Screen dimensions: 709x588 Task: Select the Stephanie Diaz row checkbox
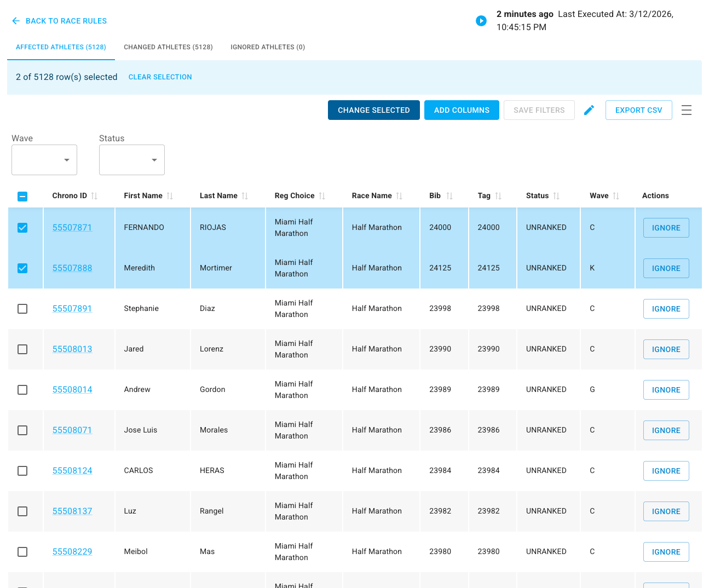[22, 309]
